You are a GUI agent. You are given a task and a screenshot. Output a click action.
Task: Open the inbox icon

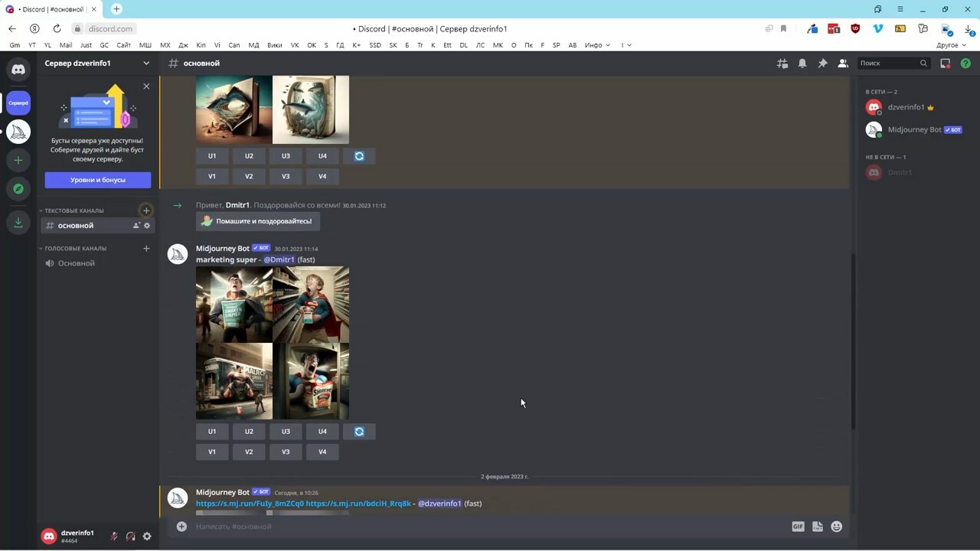[946, 64]
